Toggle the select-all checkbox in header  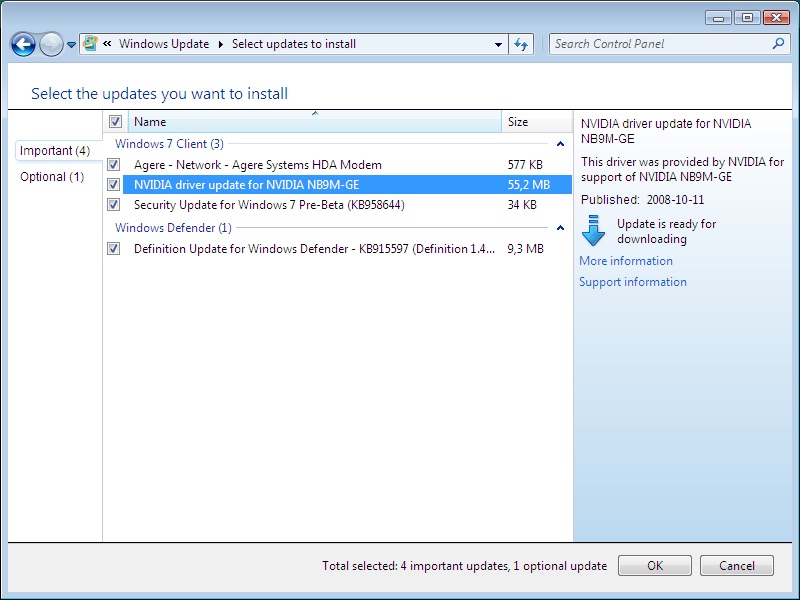[x=115, y=121]
